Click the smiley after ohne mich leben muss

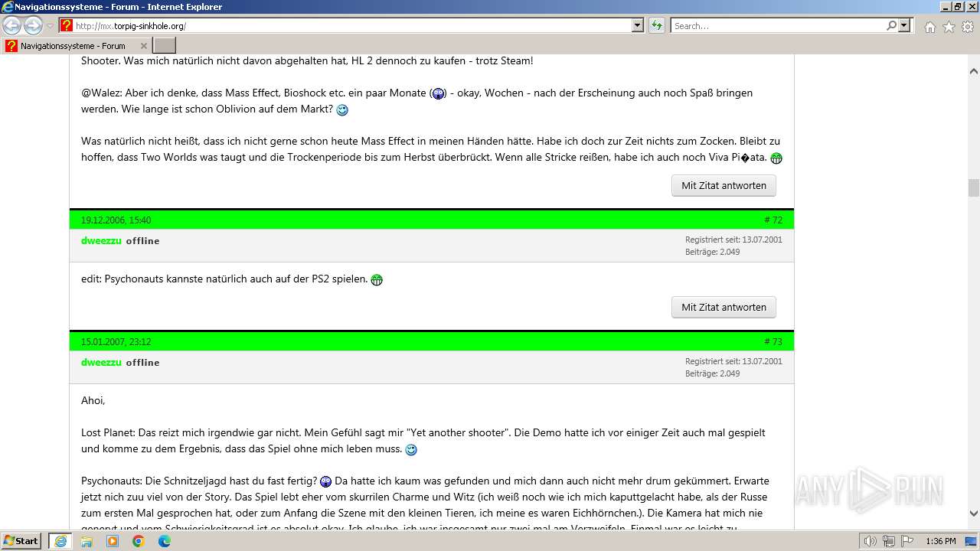pyautogui.click(x=411, y=450)
